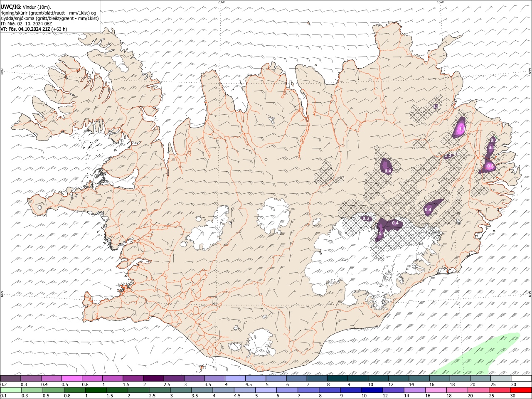Select the bright red lower swatch labeled 30
The width and height of the screenshot is (532, 399).
521,390
